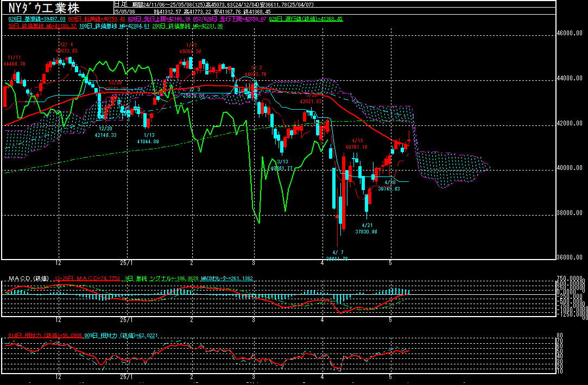Select the 026日 基準線=39497.03 legend entry

click(x=37, y=19)
